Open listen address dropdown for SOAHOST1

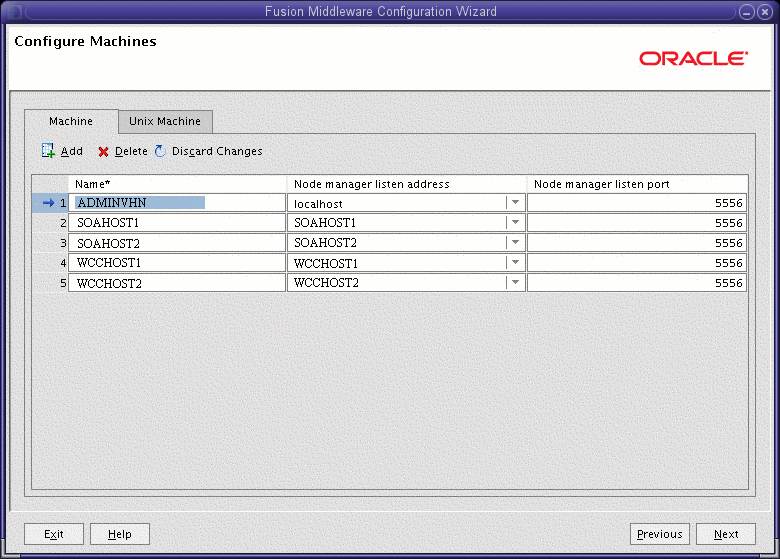(515, 222)
